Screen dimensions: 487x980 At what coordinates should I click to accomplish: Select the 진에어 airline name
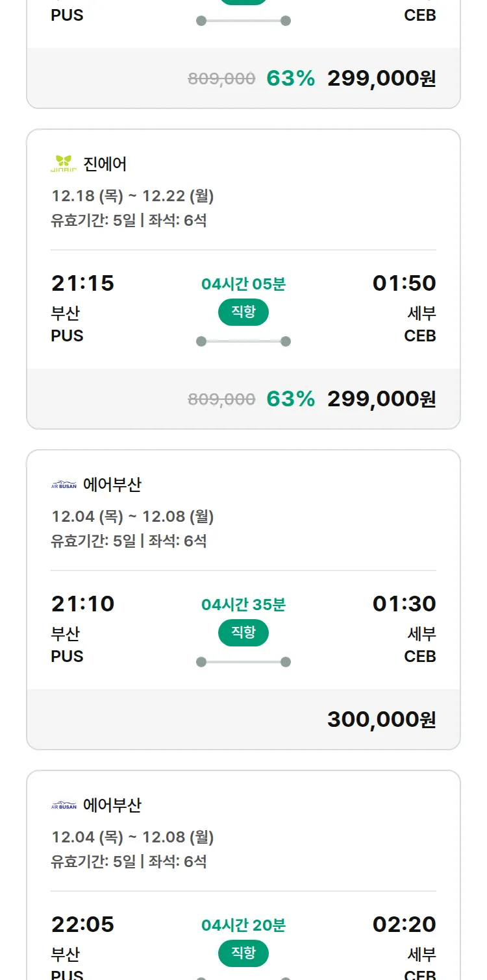tap(105, 164)
